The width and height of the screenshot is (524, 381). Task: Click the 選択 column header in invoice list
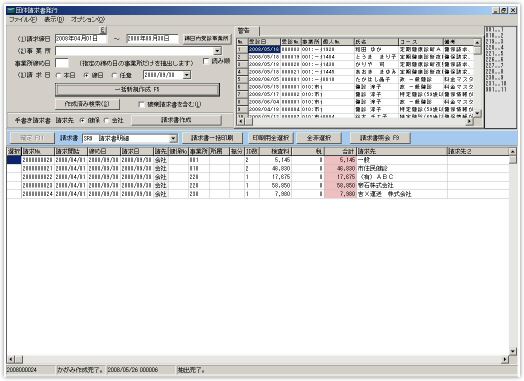click(x=14, y=151)
